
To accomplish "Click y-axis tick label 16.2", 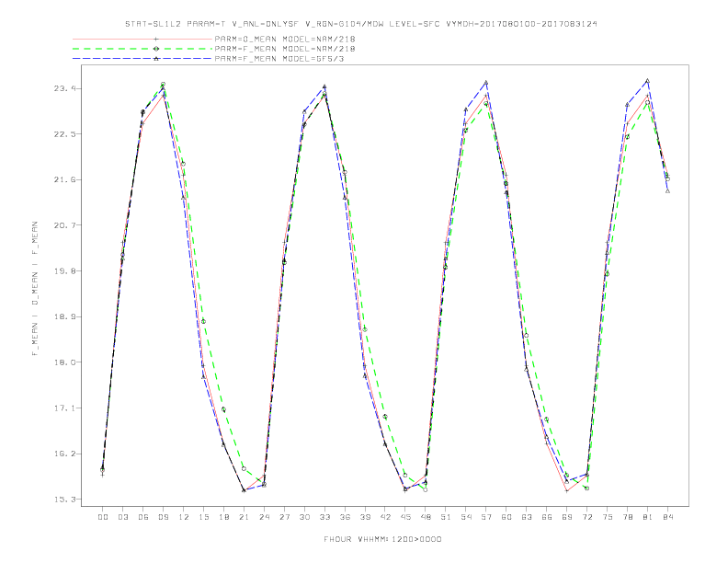I will pyautogui.click(x=64, y=454).
